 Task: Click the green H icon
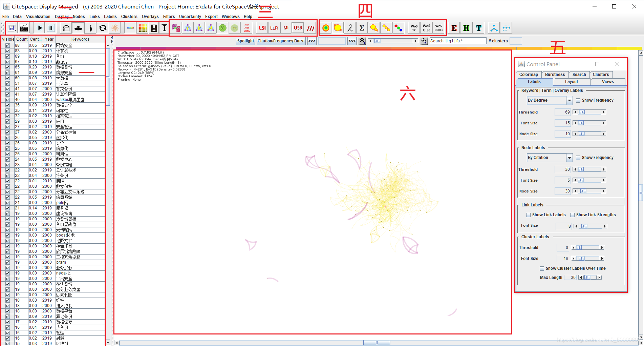[x=466, y=28]
